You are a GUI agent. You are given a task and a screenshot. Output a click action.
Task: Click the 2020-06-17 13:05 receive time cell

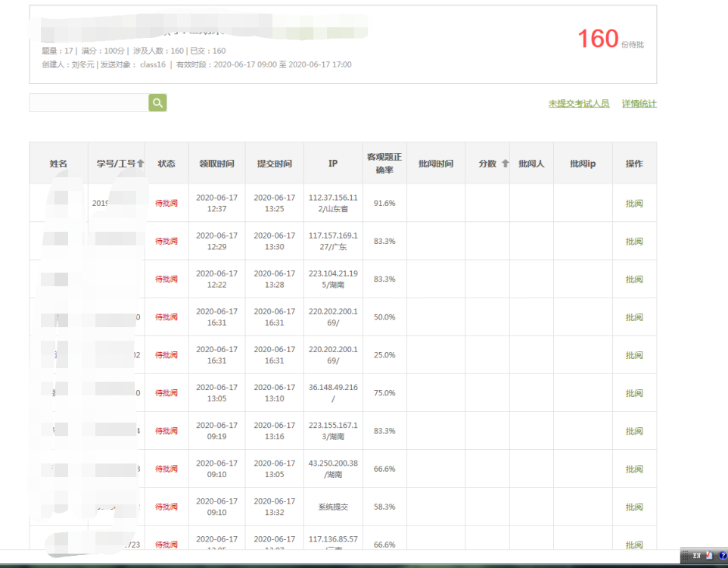point(217,393)
